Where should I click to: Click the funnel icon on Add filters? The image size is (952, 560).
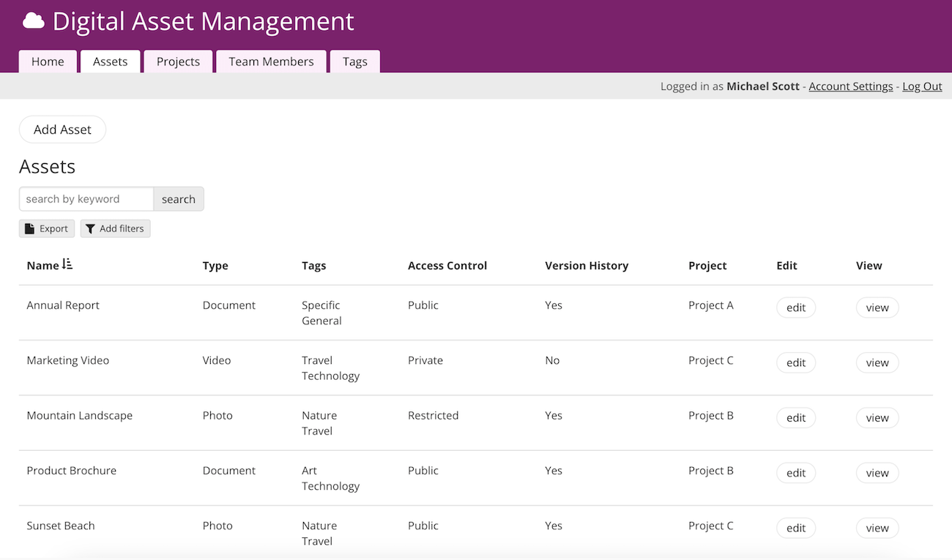pyautogui.click(x=90, y=229)
